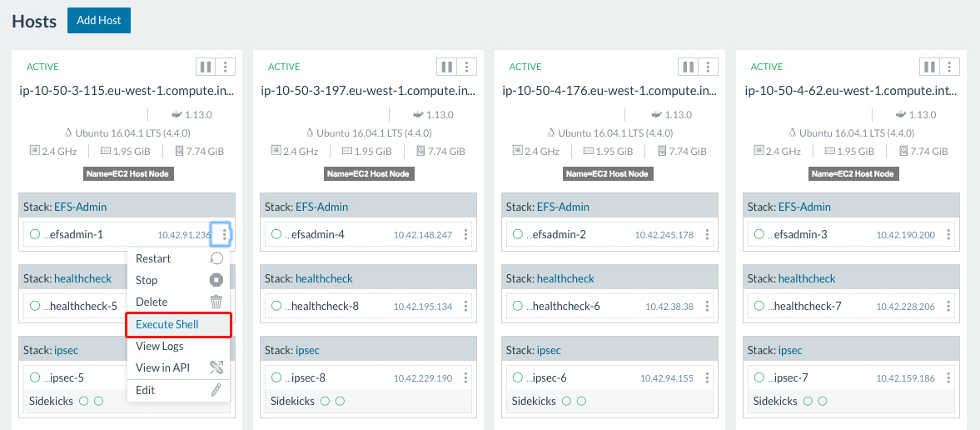Viewport: 980px width, 430px height.
Task: Open the EFS-Admin stack link on first host
Action: pos(81,207)
